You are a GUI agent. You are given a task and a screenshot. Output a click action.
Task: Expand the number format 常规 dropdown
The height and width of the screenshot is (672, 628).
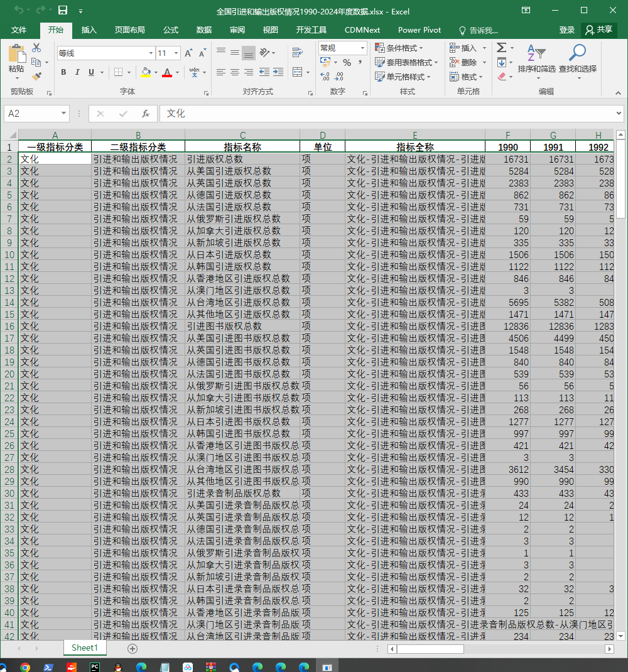362,48
